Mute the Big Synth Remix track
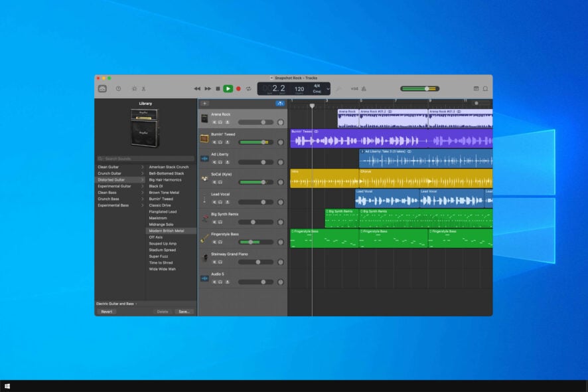588x392 pixels. [214, 223]
